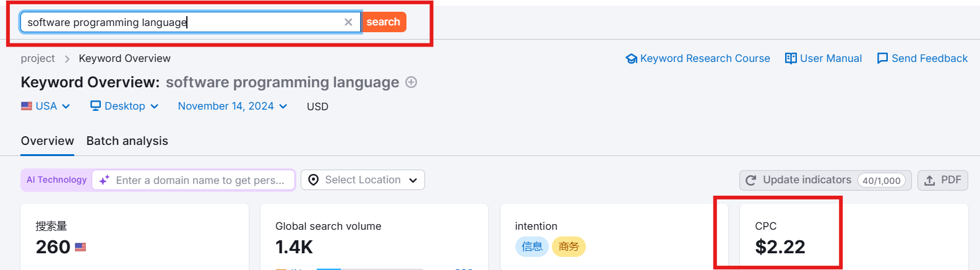Click the 40/1,000 counter badge
The height and width of the screenshot is (270, 980).
882,181
